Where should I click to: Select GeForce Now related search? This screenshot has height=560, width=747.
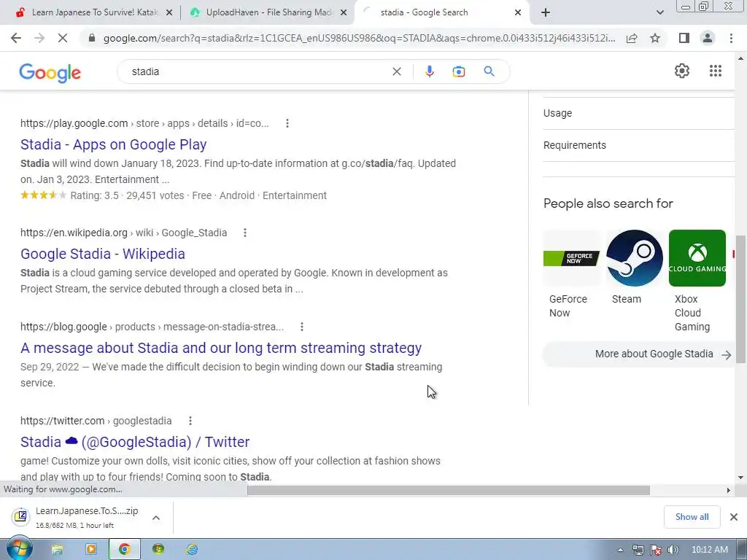point(570,274)
